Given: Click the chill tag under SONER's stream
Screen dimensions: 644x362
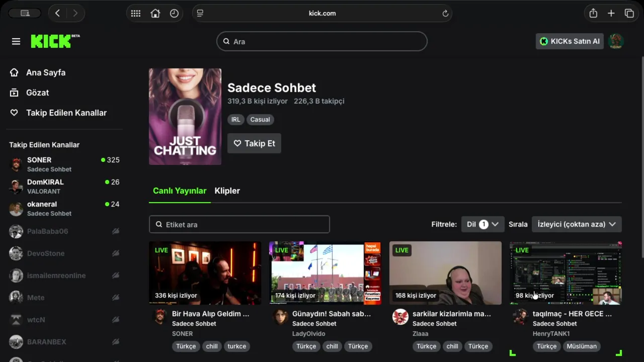Looking at the screenshot, I should point(212,346).
